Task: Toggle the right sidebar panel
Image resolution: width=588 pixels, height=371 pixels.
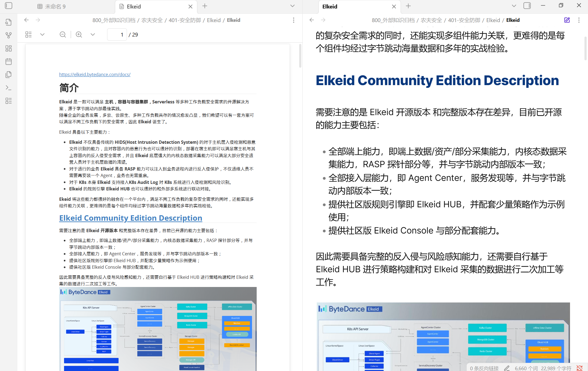Action: point(527,6)
